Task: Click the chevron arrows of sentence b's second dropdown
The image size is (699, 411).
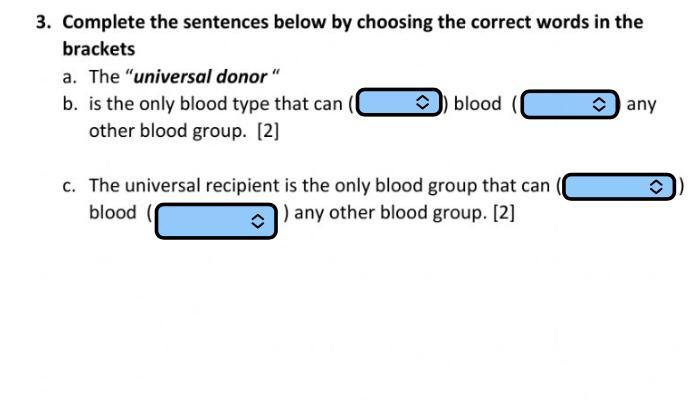Action: pyautogui.click(x=599, y=104)
